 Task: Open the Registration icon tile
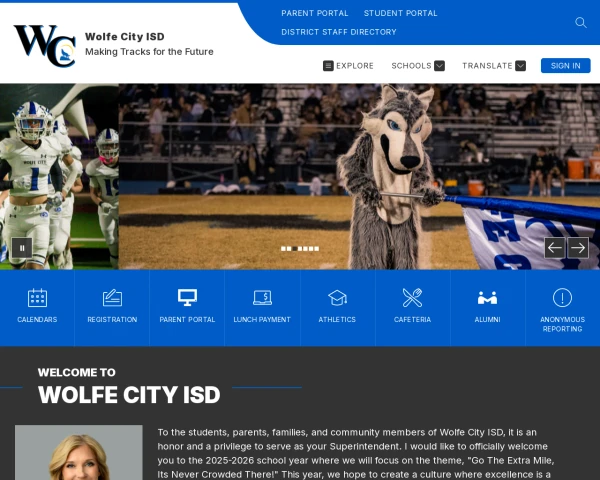point(112,298)
